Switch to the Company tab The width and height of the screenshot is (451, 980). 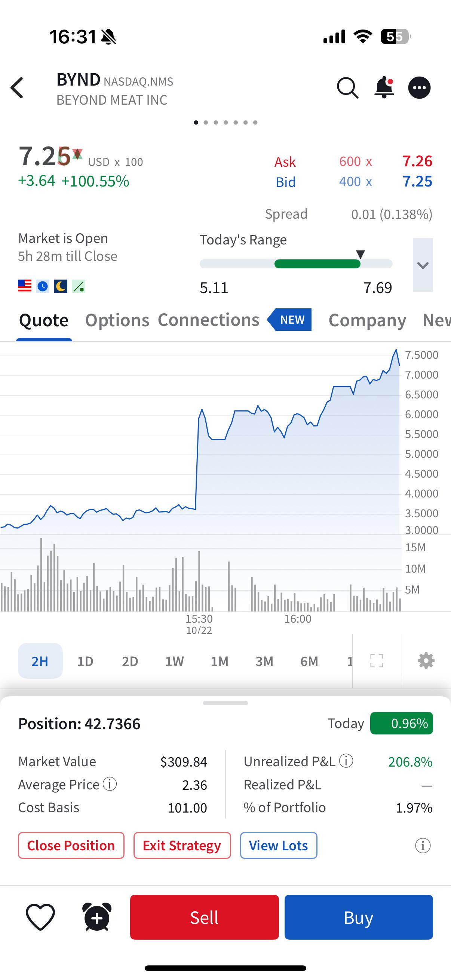tap(367, 320)
